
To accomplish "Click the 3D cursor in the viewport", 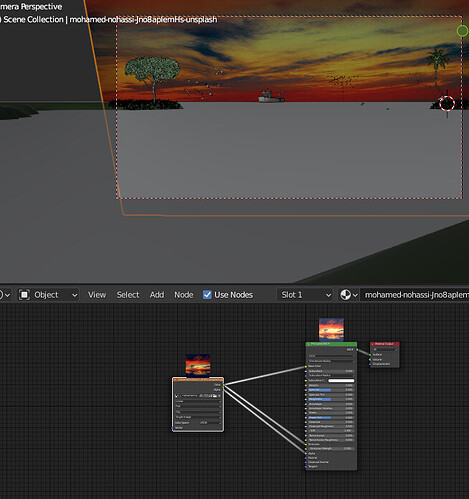I will (447, 103).
